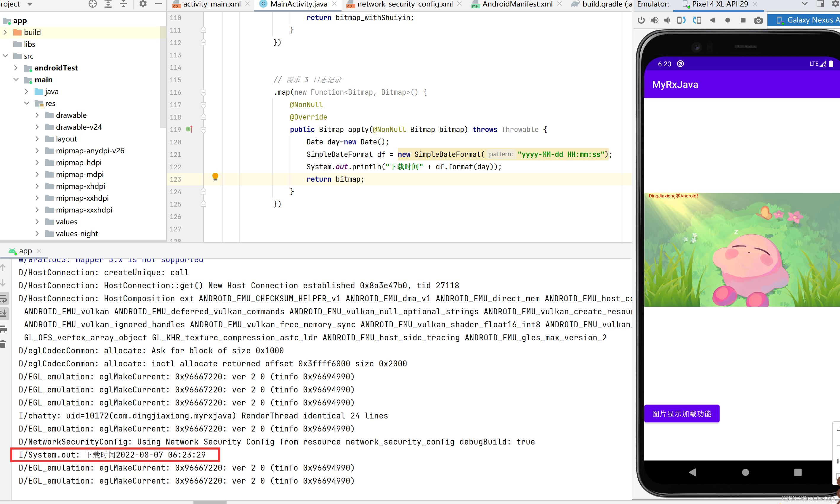Click the emulator volume up icon
The width and height of the screenshot is (840, 504).
tap(654, 20)
